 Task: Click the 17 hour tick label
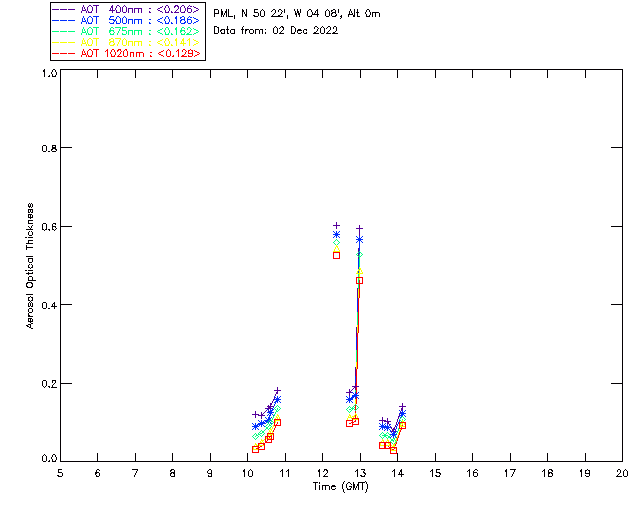(x=510, y=473)
